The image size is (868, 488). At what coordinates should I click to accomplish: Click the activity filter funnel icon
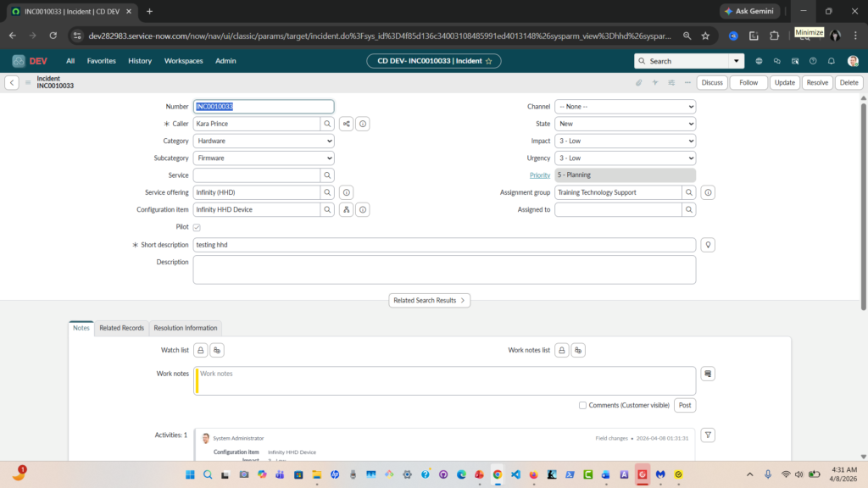(709, 435)
